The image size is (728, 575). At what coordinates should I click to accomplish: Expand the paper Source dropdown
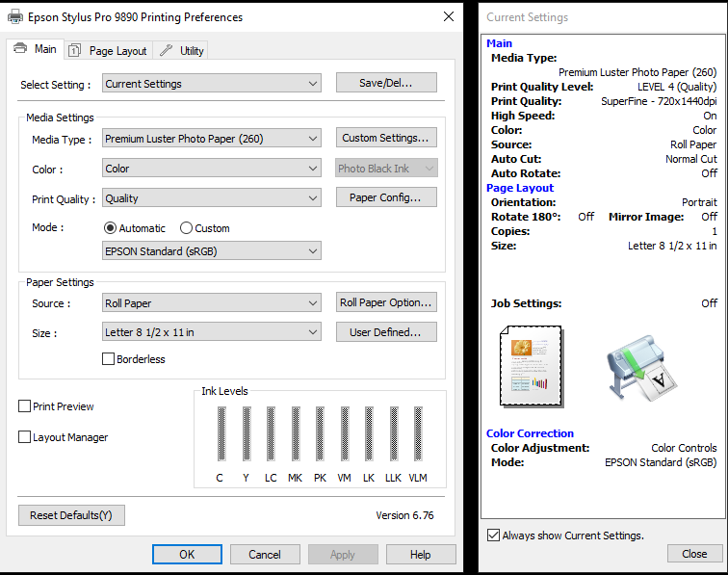point(212,302)
